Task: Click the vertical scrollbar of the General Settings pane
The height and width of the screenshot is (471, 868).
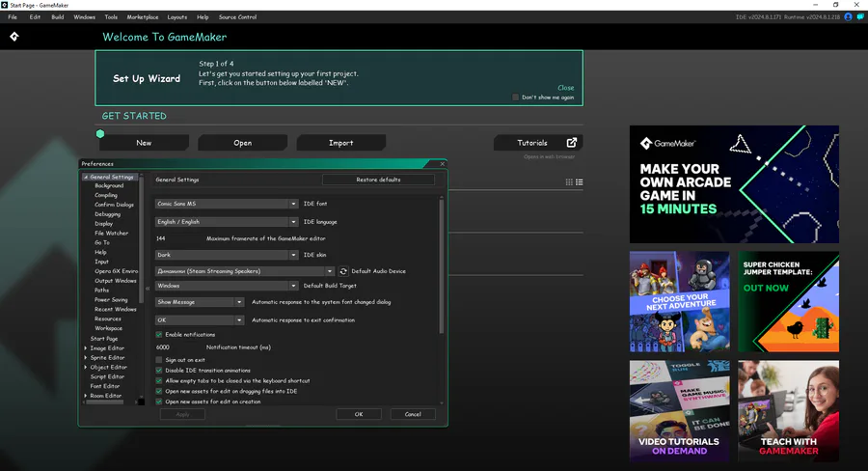Action: (441, 266)
